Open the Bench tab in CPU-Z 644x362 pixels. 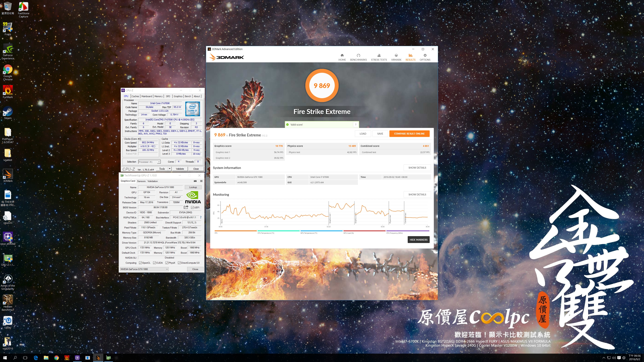188,96
